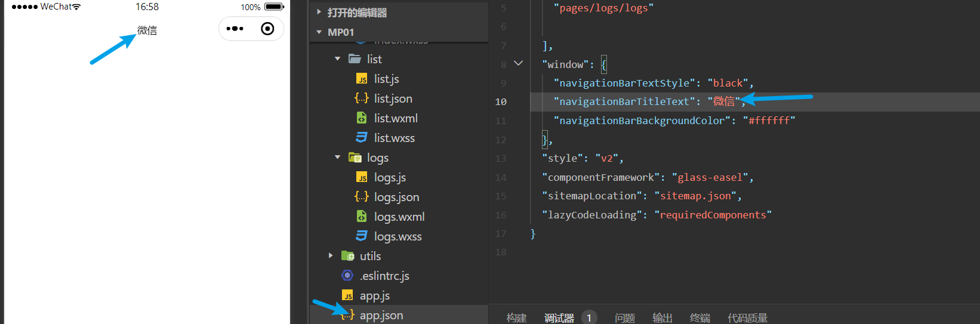
Task: Click the logs.json braces file icon
Action: (x=362, y=197)
